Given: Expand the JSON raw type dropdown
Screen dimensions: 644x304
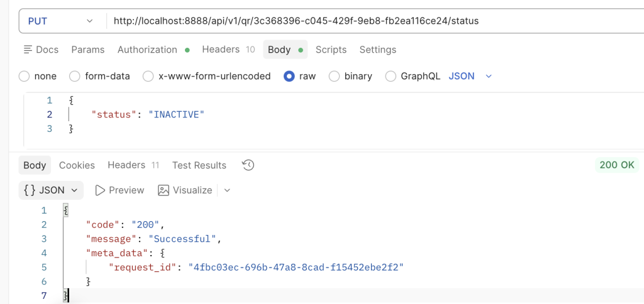Looking at the screenshot, I should (x=470, y=76).
